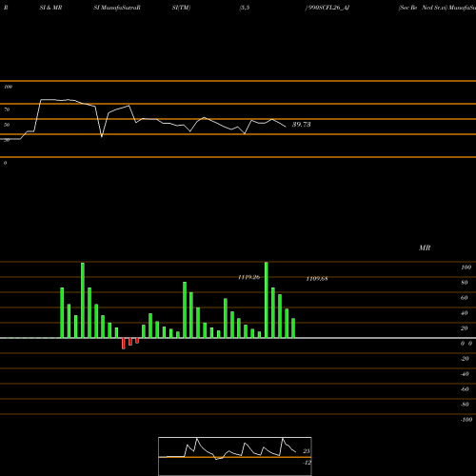This screenshot has width=476, height=476.
Task: Click the 'SI(TM)' header text
Action: [181, 8]
